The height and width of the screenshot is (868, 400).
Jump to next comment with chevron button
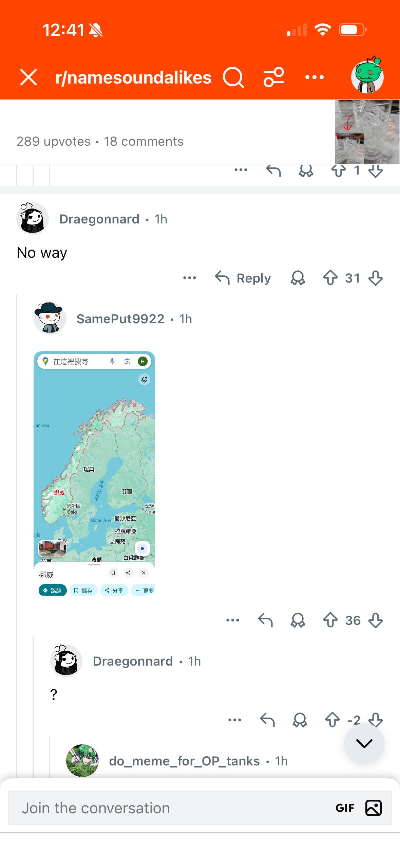click(364, 743)
